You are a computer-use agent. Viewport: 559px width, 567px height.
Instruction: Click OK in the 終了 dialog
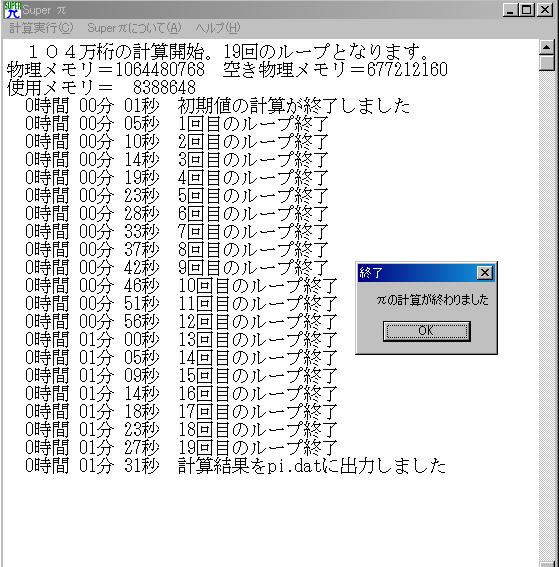[427, 331]
